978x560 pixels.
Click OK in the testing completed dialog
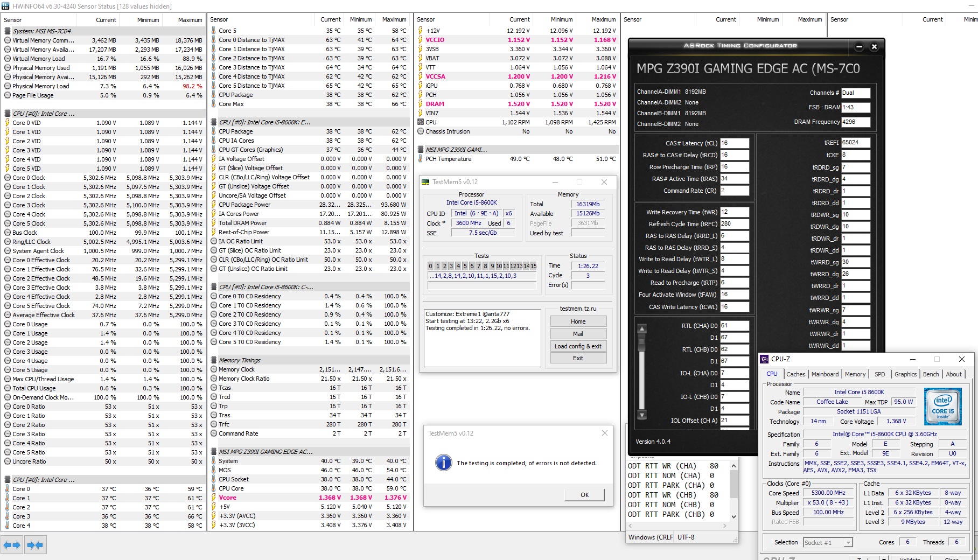(x=584, y=495)
